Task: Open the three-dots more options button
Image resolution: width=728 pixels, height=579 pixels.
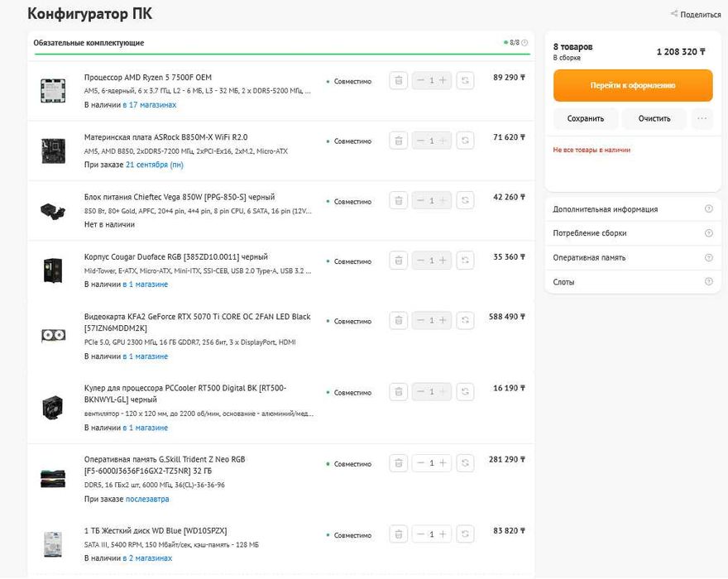Action: (702, 118)
